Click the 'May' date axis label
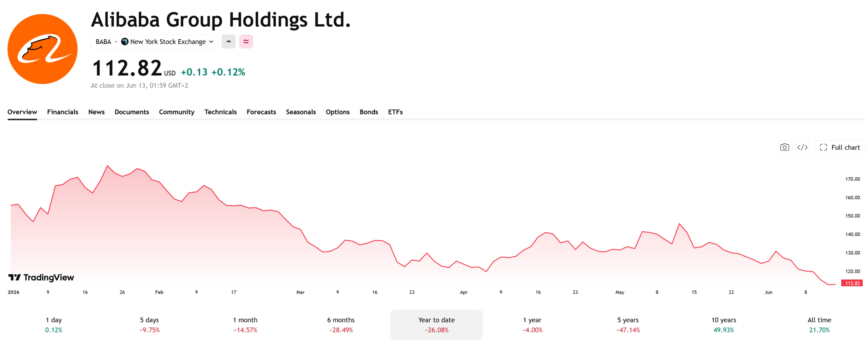 coord(620,292)
